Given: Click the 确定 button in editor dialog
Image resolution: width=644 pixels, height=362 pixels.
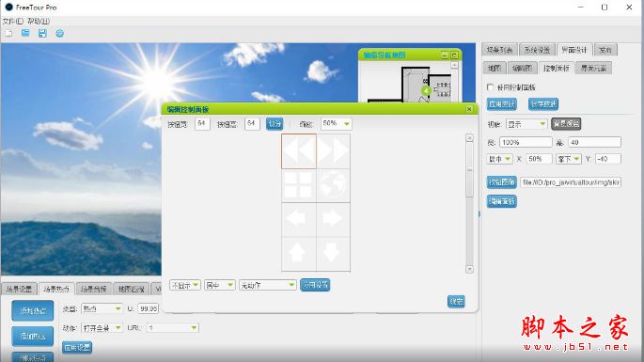Looking at the screenshot, I should click(456, 301).
